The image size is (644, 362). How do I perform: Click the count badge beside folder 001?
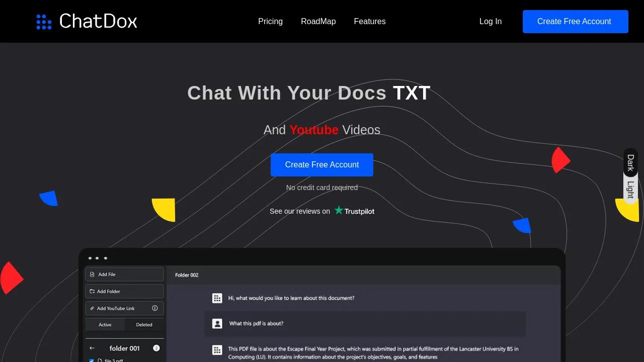click(x=156, y=348)
